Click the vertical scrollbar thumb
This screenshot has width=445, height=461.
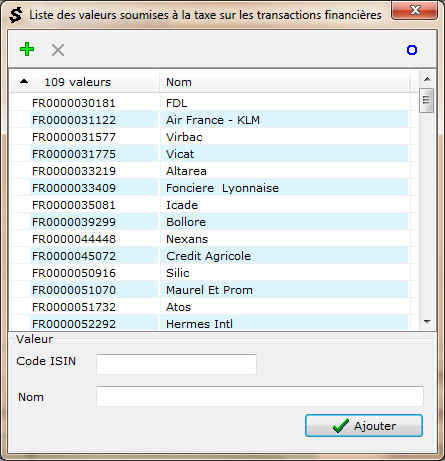[x=426, y=101]
